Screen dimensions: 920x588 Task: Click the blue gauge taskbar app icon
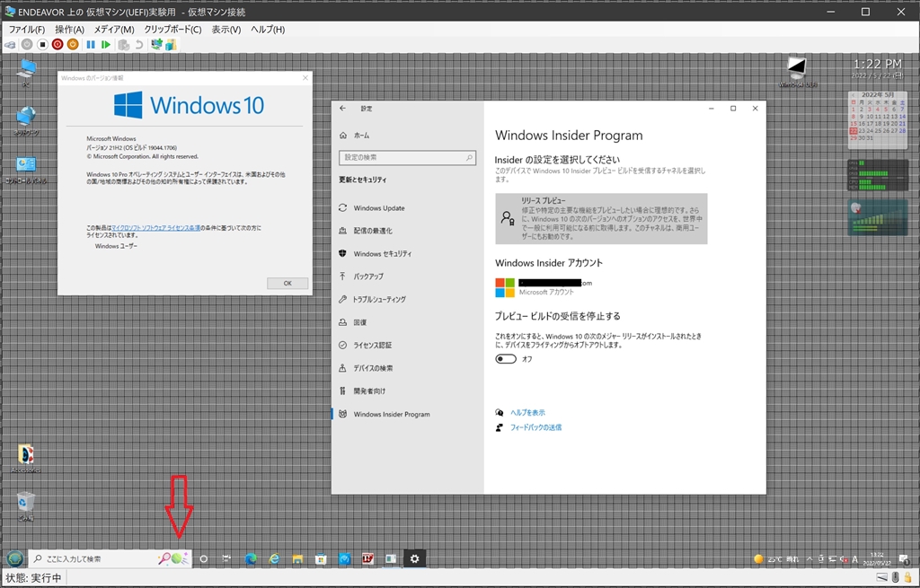coord(344,558)
